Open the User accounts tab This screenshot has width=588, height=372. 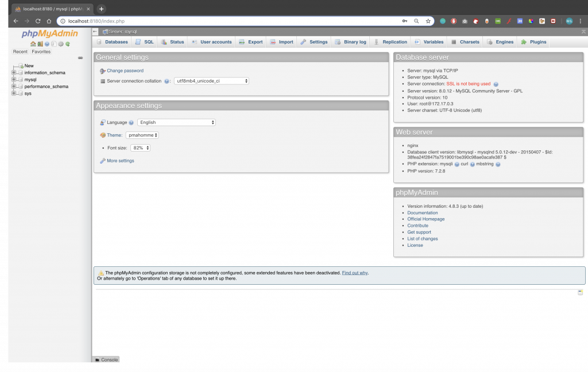click(x=211, y=42)
